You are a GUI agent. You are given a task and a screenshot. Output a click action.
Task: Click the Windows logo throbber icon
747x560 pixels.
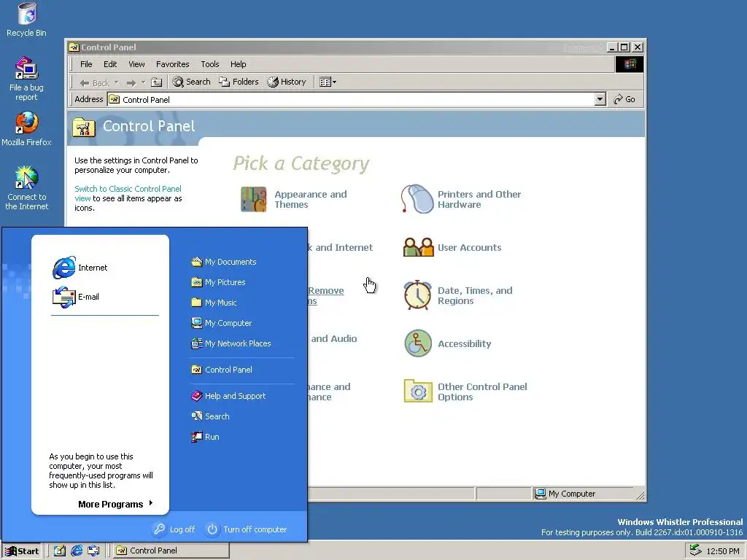click(x=630, y=64)
